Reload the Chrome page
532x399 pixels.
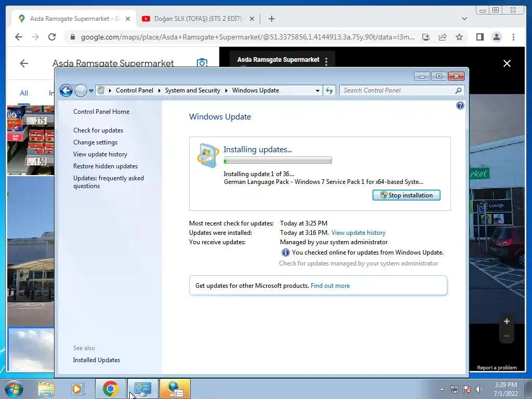(x=52, y=37)
